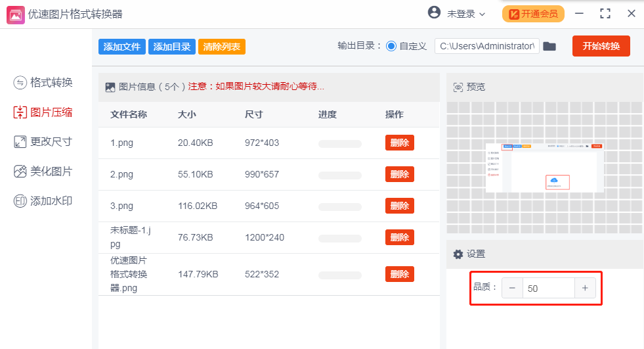The width and height of the screenshot is (644, 349).
Task: Click the 添加水印 watermark icon
Action: 20,201
